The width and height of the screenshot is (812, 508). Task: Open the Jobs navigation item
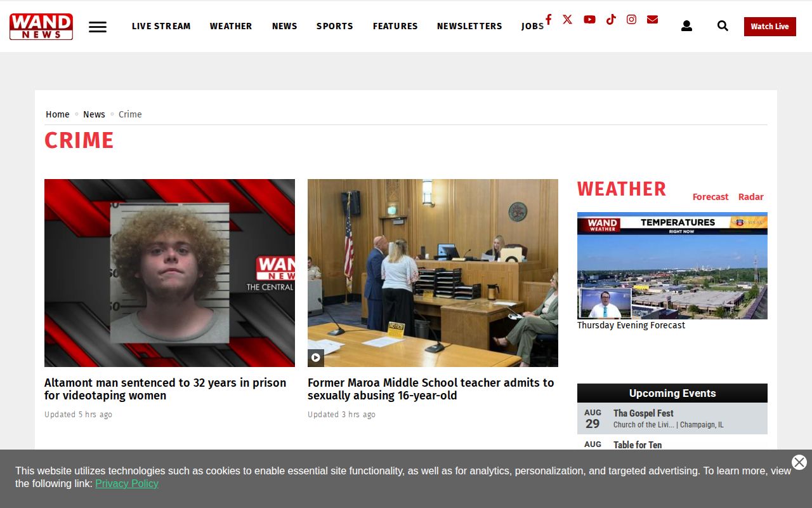[x=532, y=26]
